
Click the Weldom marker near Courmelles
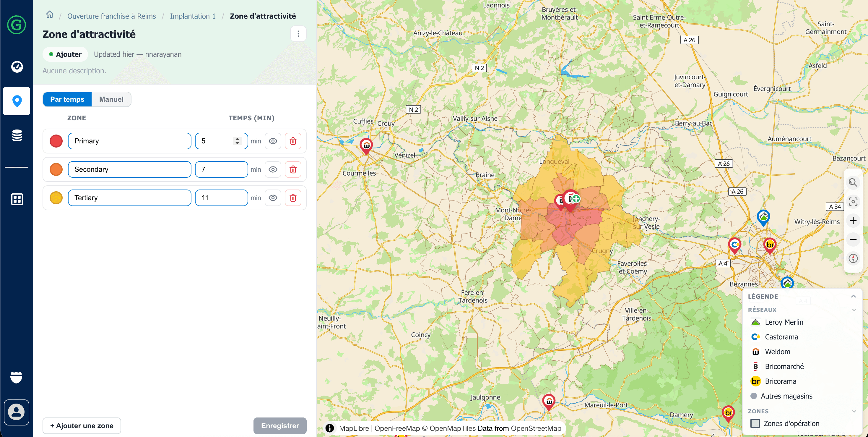click(366, 146)
